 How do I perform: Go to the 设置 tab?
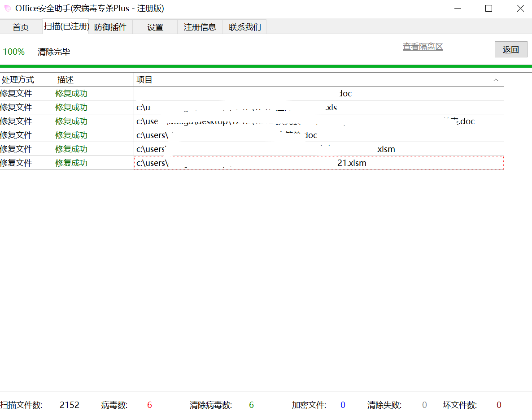click(x=155, y=27)
